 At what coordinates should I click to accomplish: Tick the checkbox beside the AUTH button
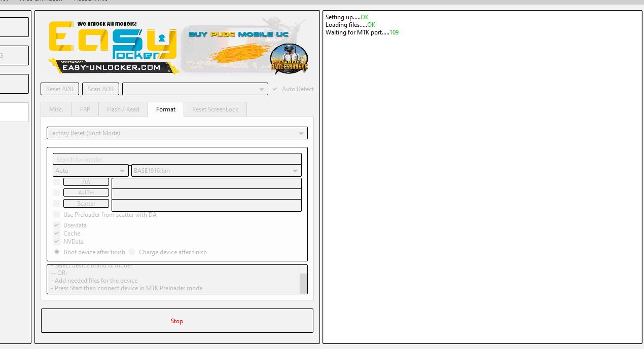57,192
